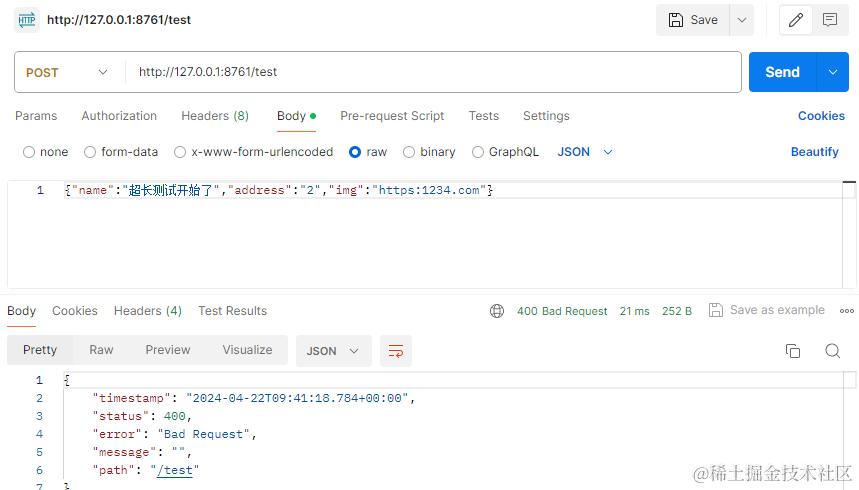859x490 pixels.
Task: Select the x-www-form-urlencoded body type
Action: click(x=180, y=152)
